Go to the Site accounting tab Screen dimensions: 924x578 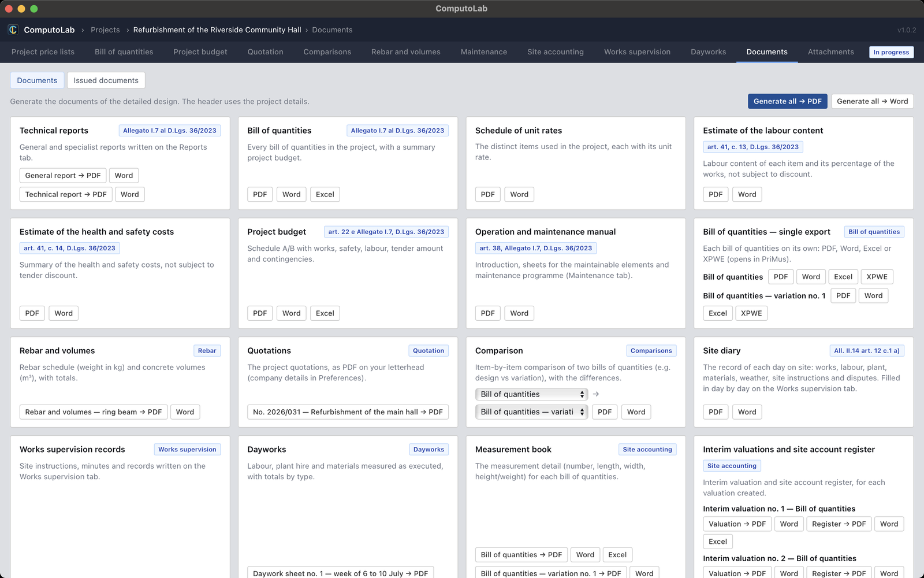(x=556, y=52)
